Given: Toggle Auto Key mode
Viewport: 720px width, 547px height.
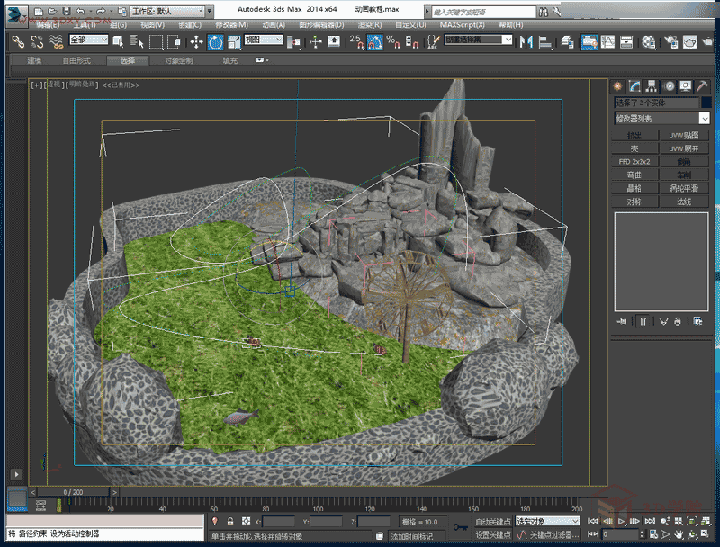Looking at the screenshot, I should point(492,521).
